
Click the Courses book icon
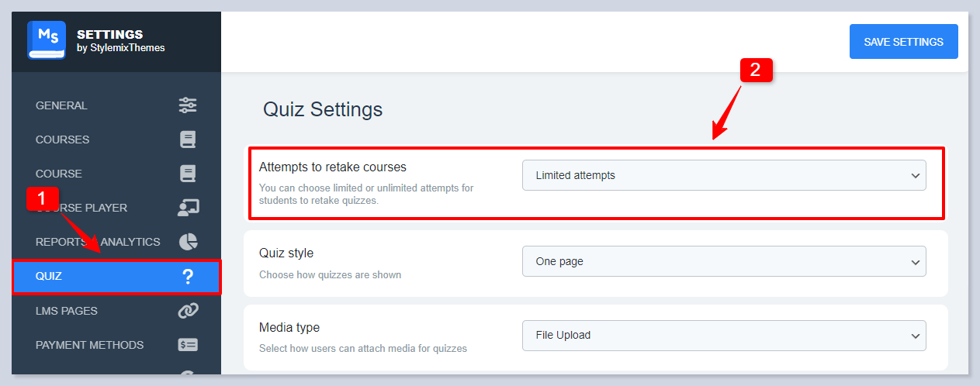pos(188,140)
